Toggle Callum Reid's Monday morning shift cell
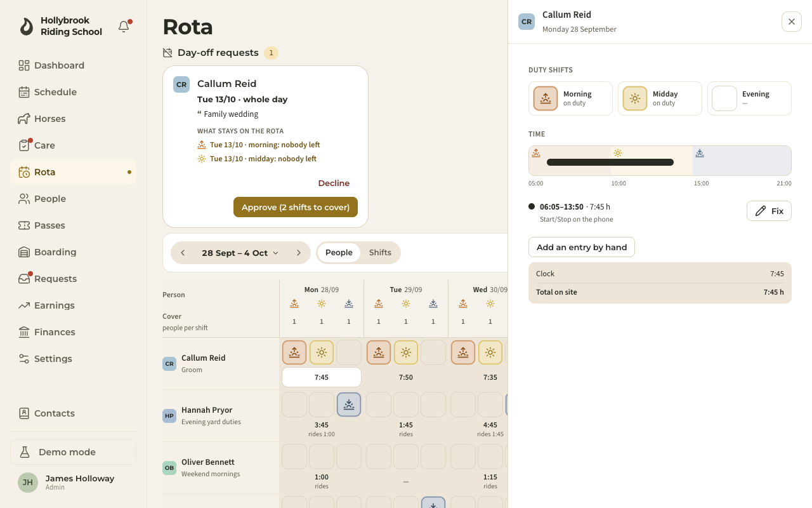812x508 pixels. [294, 352]
